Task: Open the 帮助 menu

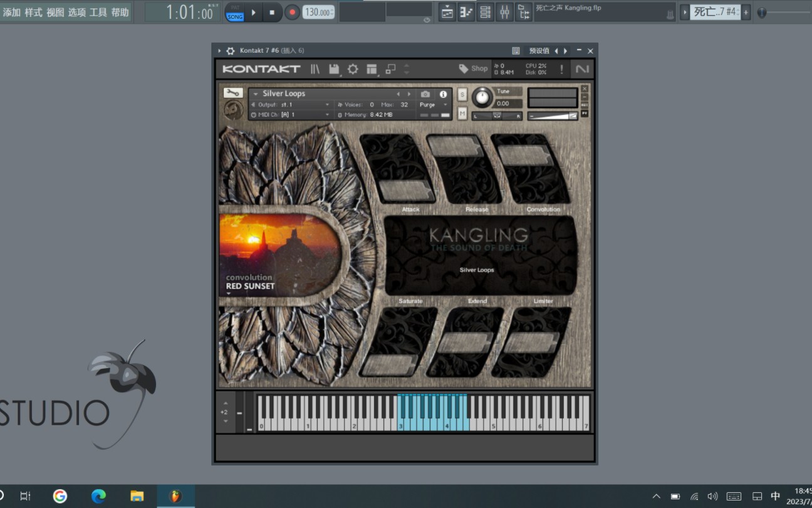Action: click(x=120, y=13)
